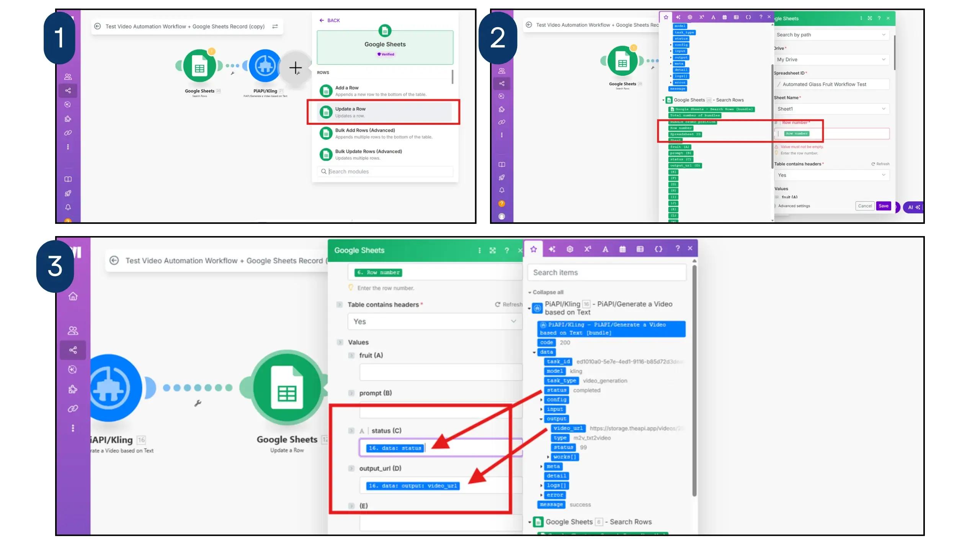980x551 pixels.
Task: Open rocket What's new icon in screenshot 1
Action: [68, 193]
